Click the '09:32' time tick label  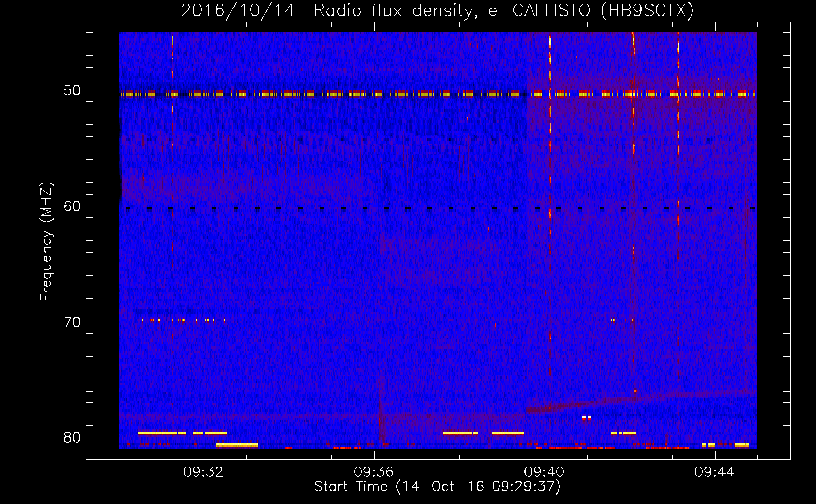coord(203,472)
